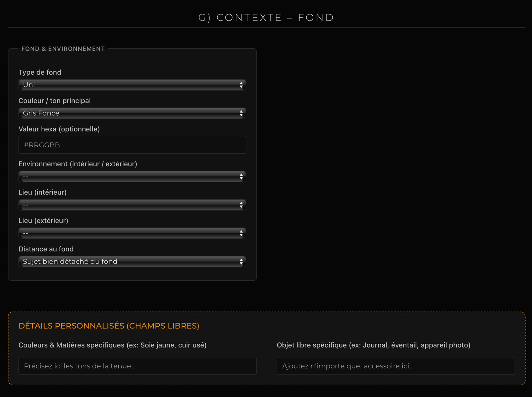
Task: Click the 'Valeur hexa (optionnelle)' label
Action: coord(59,129)
